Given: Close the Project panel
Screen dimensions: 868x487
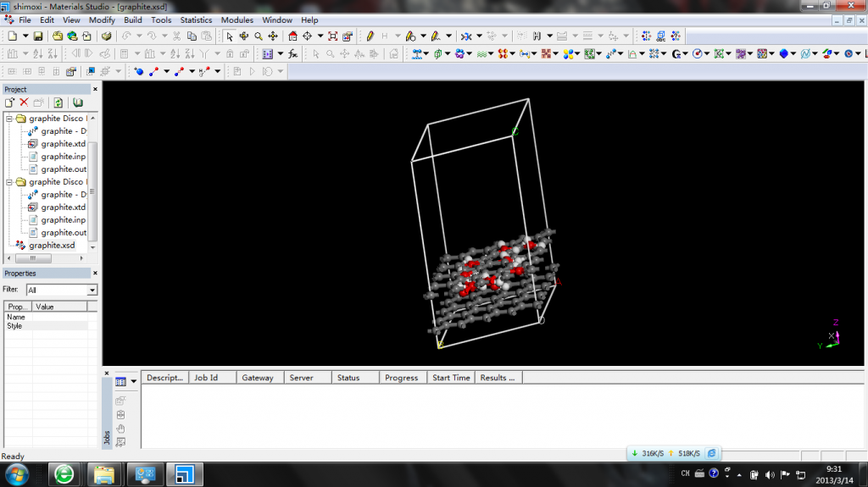Looking at the screenshot, I should click(95, 89).
